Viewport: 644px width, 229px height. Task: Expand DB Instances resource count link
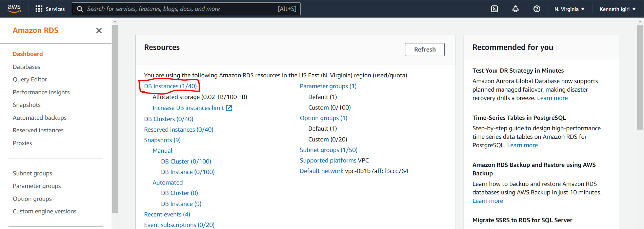click(170, 86)
